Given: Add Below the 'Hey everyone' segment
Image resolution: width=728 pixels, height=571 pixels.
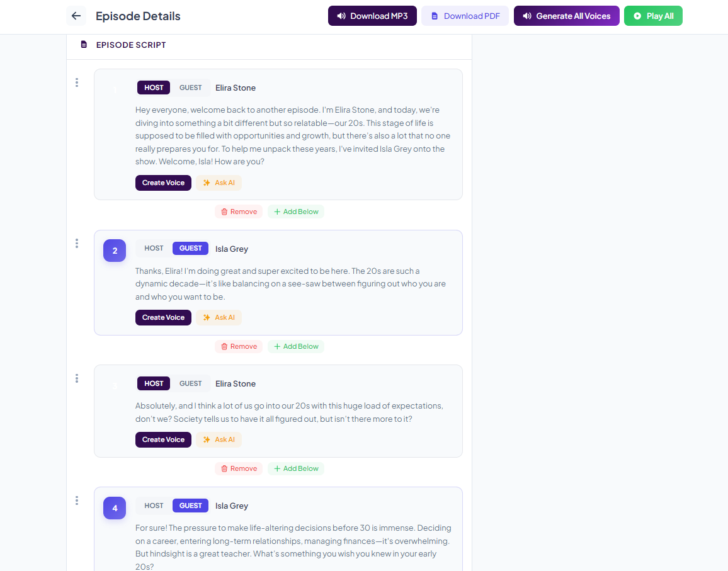Looking at the screenshot, I should (296, 212).
